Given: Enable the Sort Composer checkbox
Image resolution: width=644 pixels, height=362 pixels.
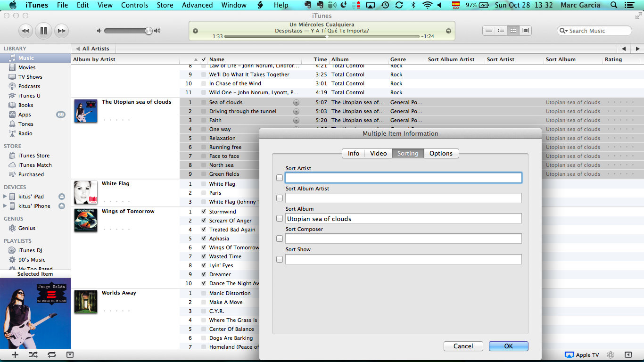Looking at the screenshot, I should coord(280,239).
